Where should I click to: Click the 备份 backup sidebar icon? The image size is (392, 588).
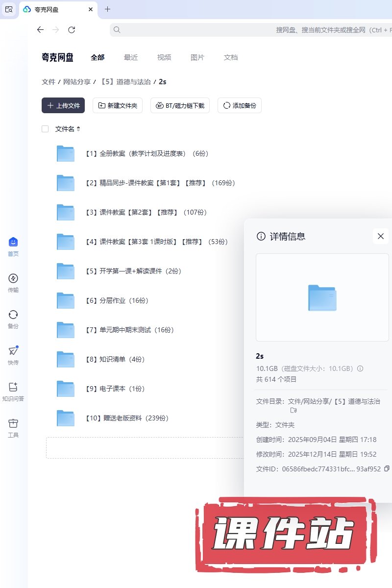[13, 315]
